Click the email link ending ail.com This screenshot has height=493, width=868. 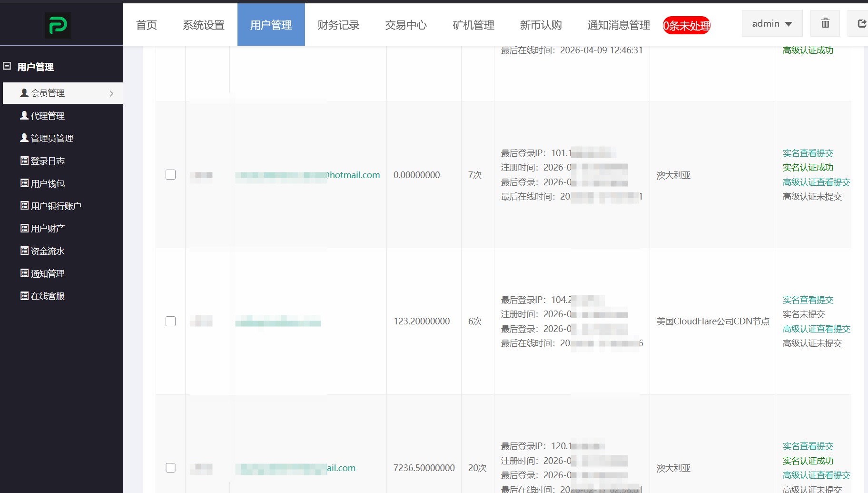(295, 468)
